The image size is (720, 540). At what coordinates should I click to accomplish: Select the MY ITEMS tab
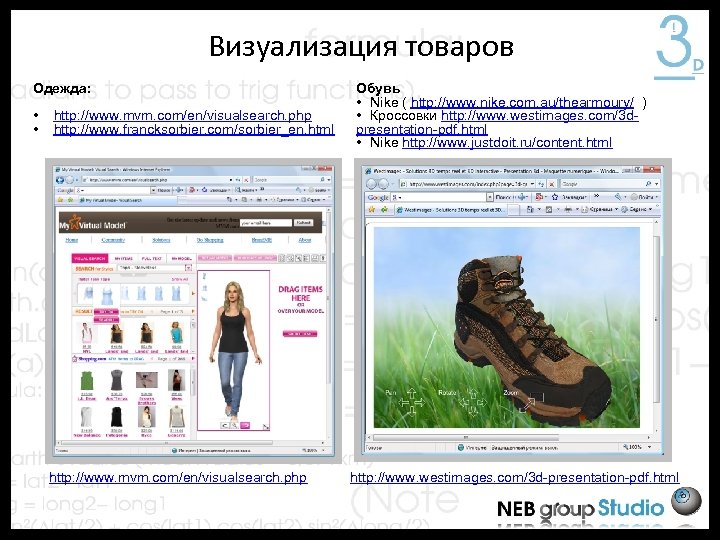(123, 259)
